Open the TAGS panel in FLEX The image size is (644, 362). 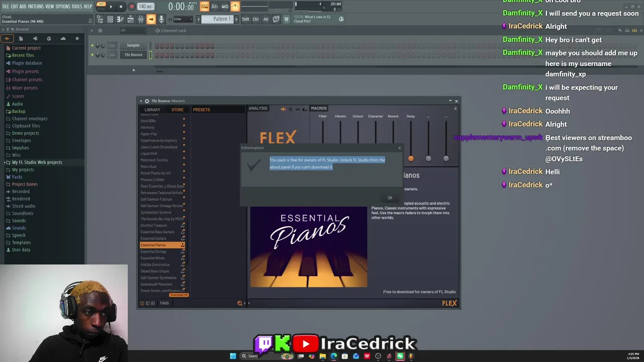click(164, 303)
